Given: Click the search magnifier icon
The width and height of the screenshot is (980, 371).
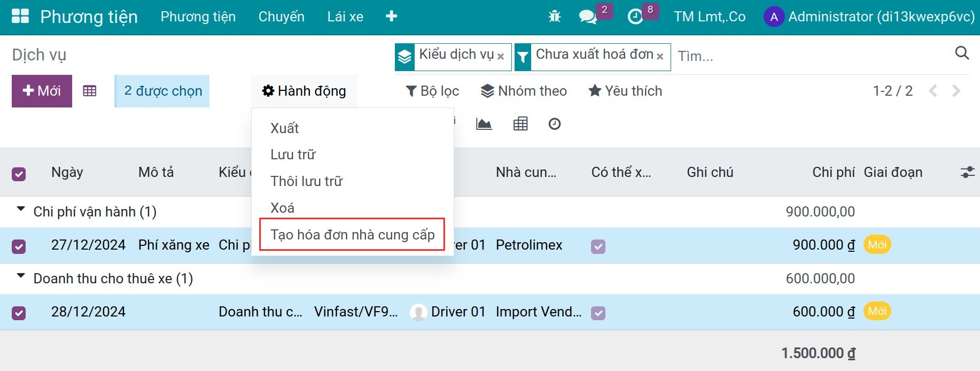Looking at the screenshot, I should point(962,53).
